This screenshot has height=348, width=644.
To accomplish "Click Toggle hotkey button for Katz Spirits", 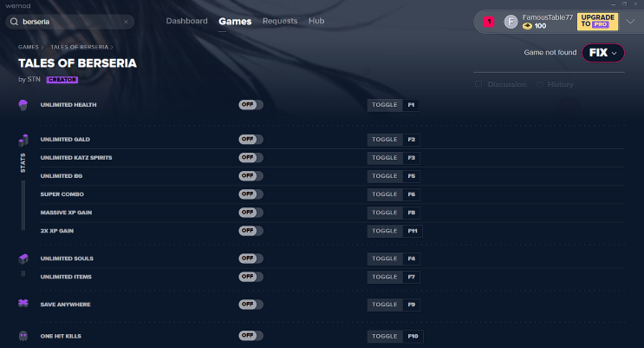I will (385, 158).
